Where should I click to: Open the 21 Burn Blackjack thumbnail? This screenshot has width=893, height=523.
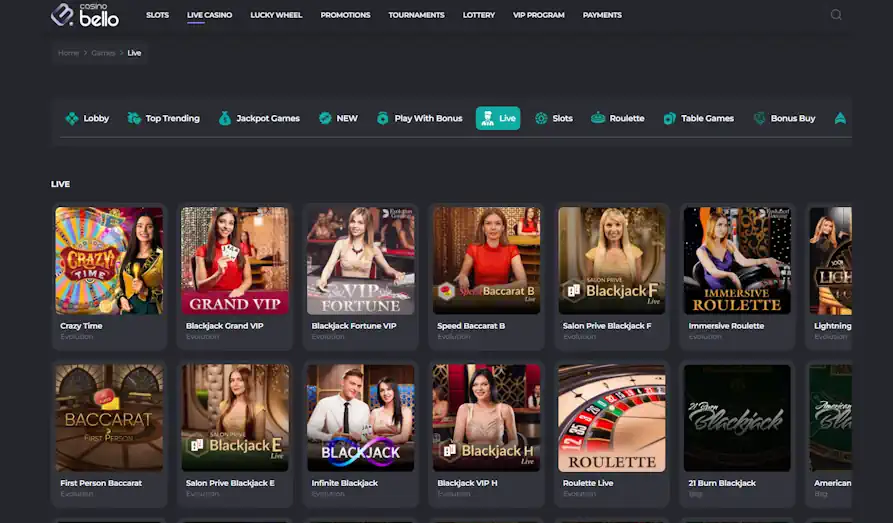tap(737, 418)
